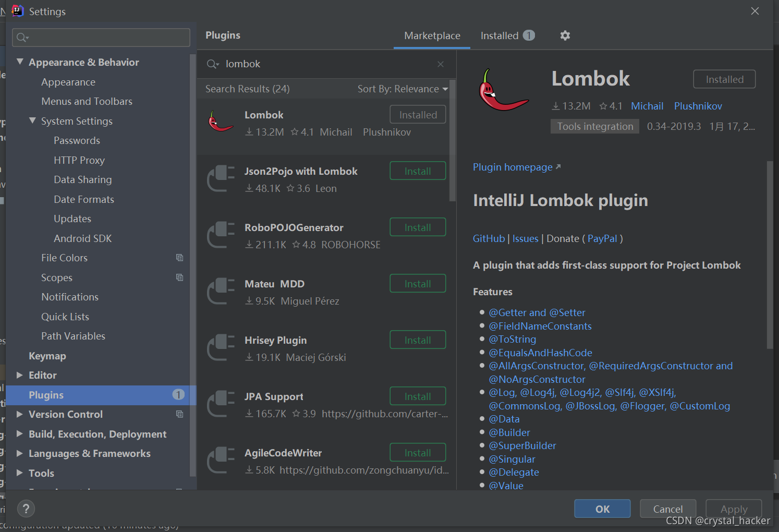The height and width of the screenshot is (532, 779).
Task: Open the Appearance settings page
Action: click(68, 82)
